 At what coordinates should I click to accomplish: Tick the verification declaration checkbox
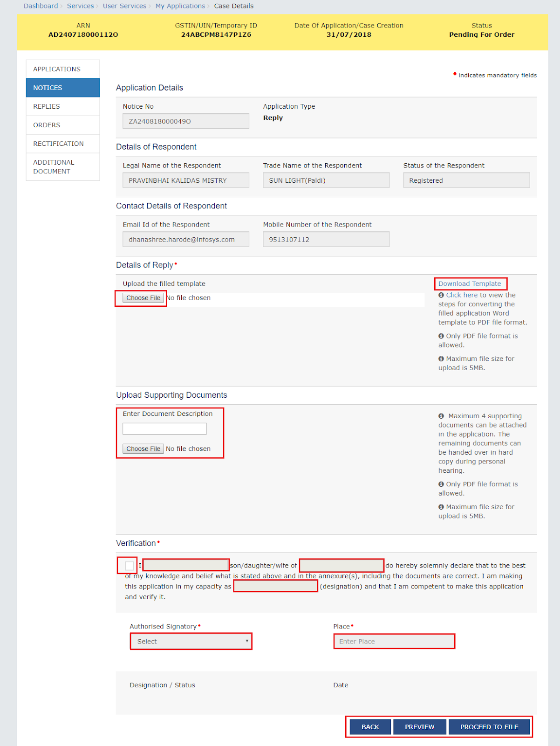pyautogui.click(x=129, y=566)
